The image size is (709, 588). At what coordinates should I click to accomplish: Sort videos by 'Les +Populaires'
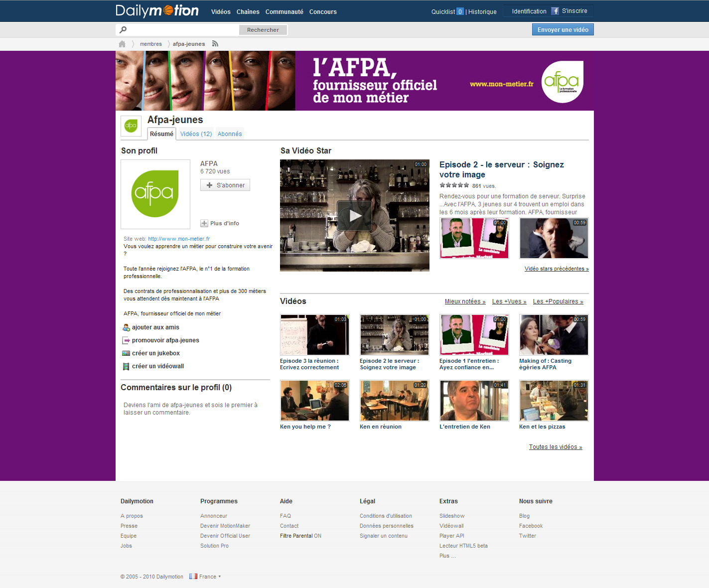coord(558,301)
